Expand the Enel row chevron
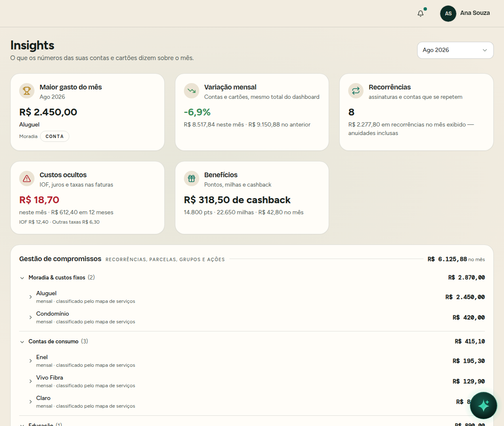The width and height of the screenshot is (504, 426). point(31,361)
